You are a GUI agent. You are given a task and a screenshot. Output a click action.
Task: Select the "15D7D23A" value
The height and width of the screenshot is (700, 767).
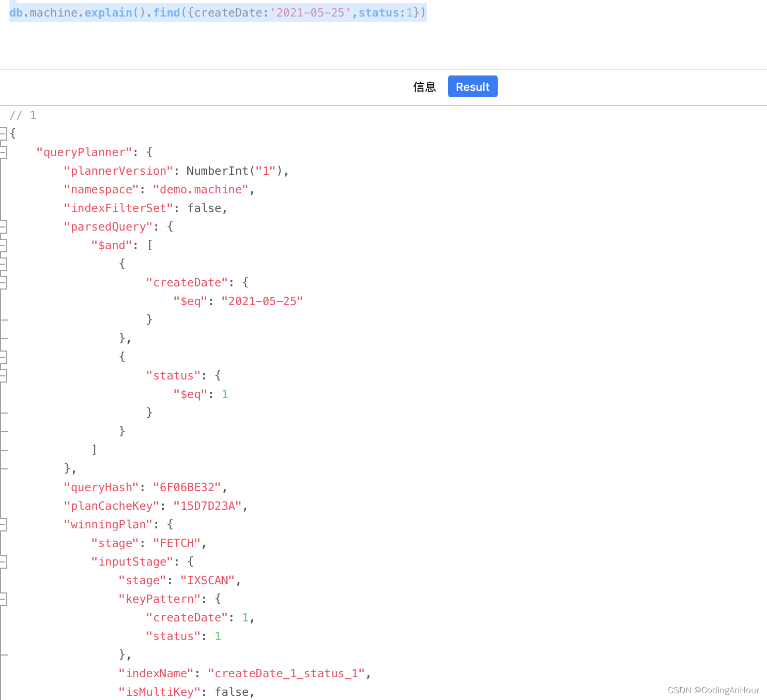208,506
